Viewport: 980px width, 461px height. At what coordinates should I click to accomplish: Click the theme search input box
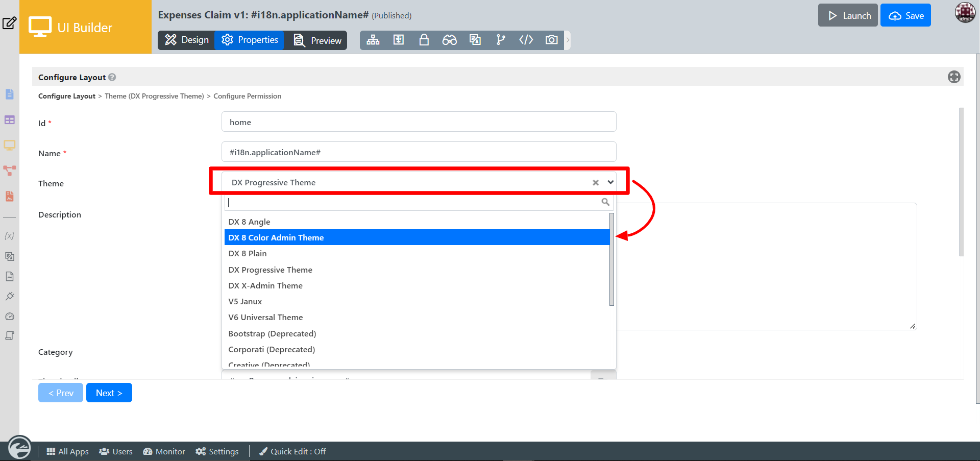tap(419, 202)
